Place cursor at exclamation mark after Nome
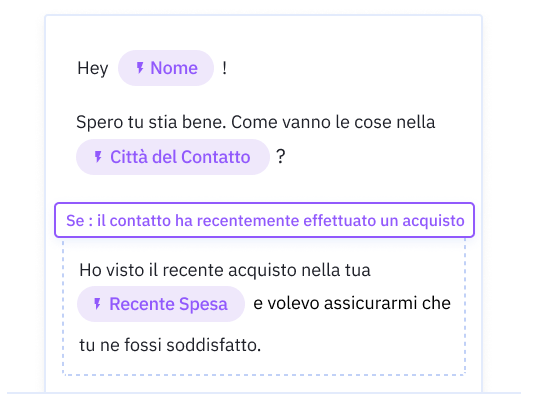The width and height of the screenshot is (534, 394). [x=224, y=68]
